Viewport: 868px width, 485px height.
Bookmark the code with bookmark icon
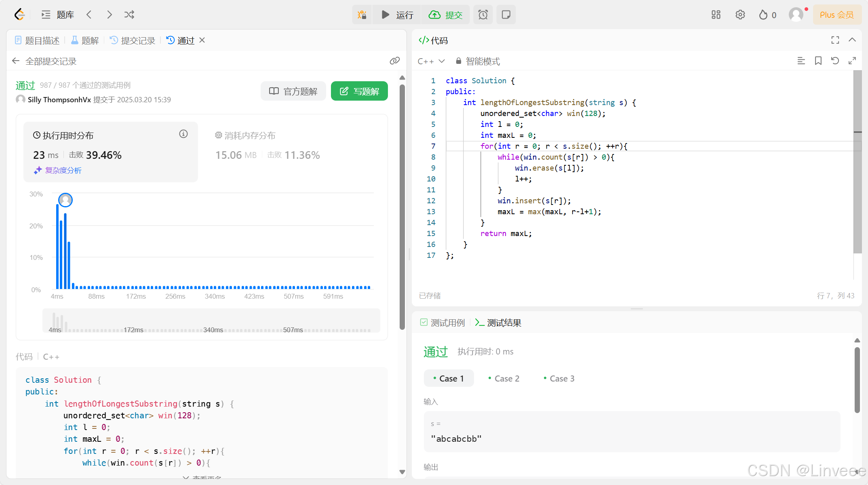click(x=818, y=61)
